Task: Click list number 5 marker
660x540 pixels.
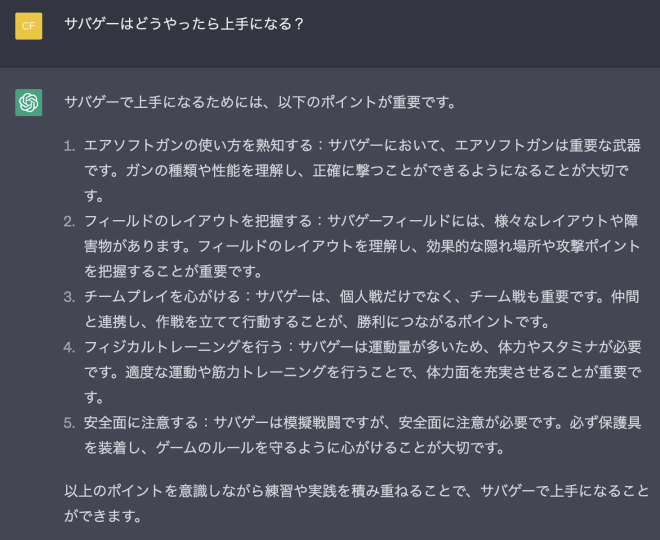Action: pos(69,422)
